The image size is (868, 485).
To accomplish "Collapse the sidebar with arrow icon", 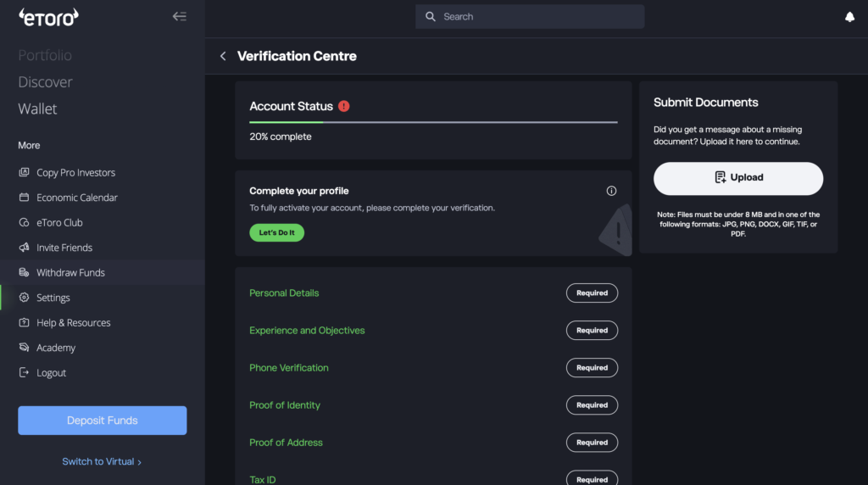I will [179, 16].
